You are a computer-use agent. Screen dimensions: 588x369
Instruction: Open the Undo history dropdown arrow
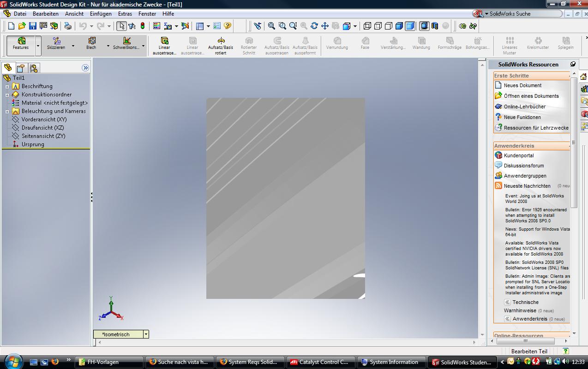pyautogui.click(x=91, y=26)
